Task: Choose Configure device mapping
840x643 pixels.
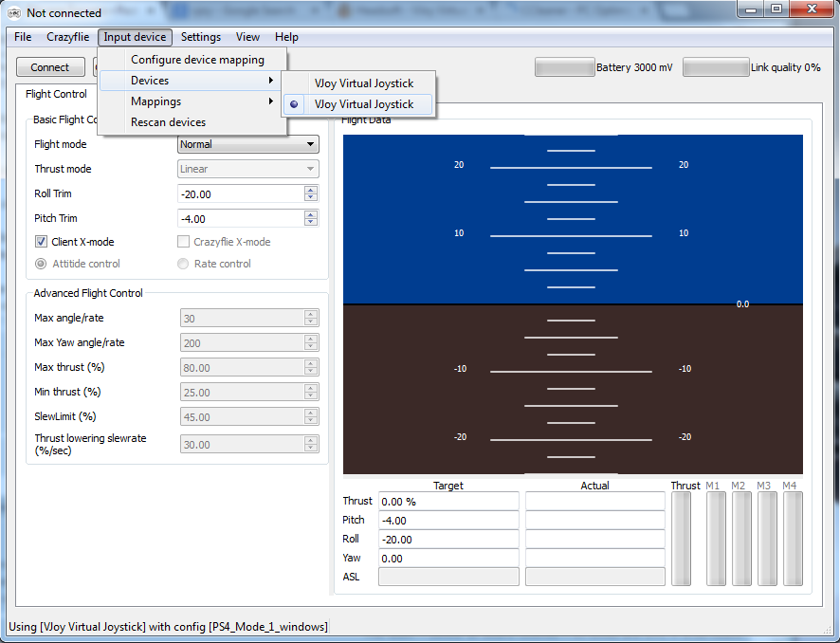Action: click(x=197, y=60)
